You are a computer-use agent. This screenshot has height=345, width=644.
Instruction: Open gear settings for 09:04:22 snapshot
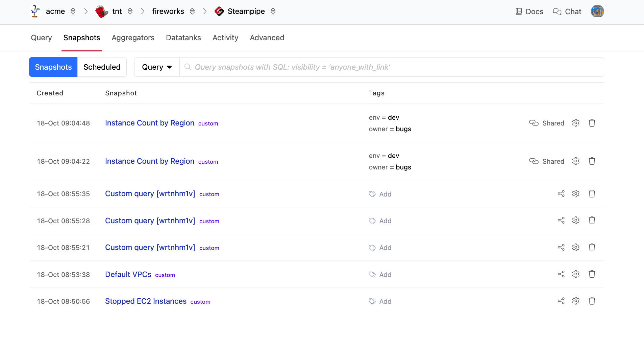click(x=576, y=161)
